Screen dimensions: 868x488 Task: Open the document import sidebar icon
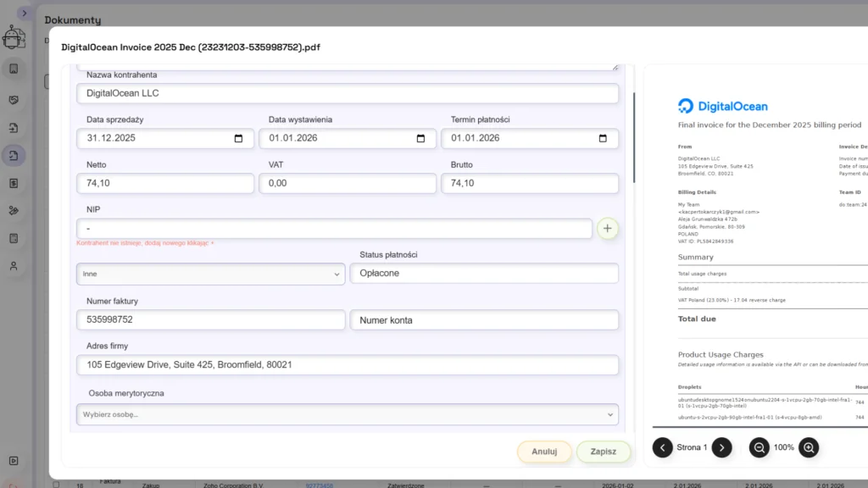14,128
